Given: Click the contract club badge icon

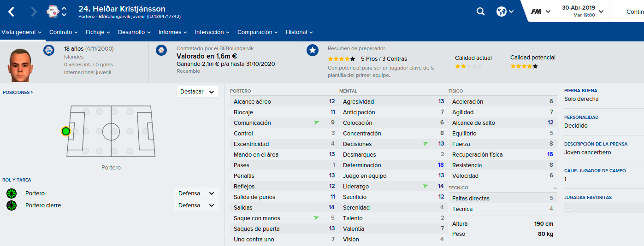Looking at the screenshot, I should 161,51.
